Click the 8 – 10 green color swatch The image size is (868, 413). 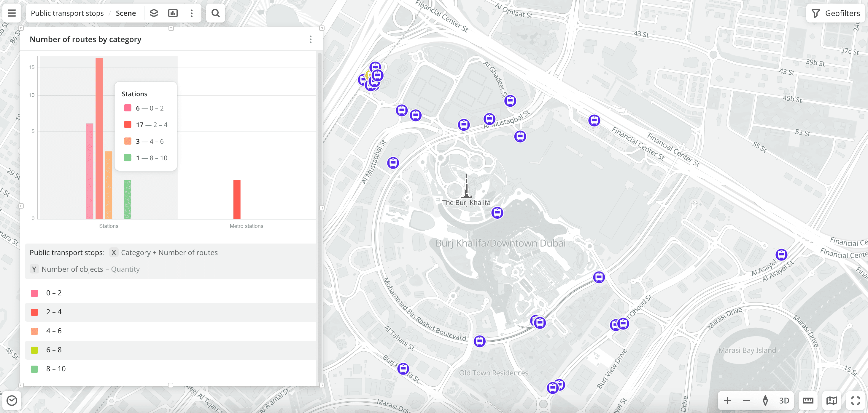click(34, 369)
